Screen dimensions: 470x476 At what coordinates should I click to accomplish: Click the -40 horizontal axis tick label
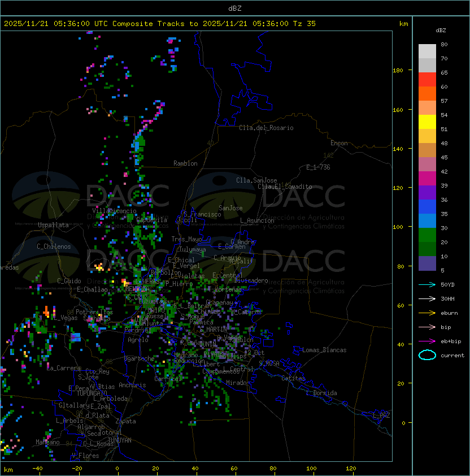38,469
